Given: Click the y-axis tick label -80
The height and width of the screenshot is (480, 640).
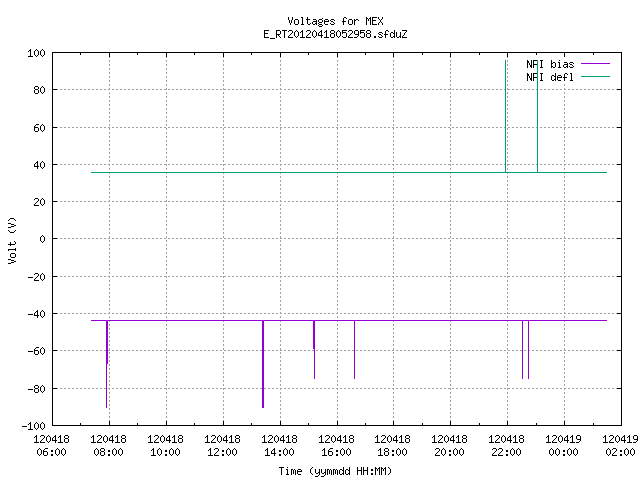Looking at the screenshot, I should [36, 389].
